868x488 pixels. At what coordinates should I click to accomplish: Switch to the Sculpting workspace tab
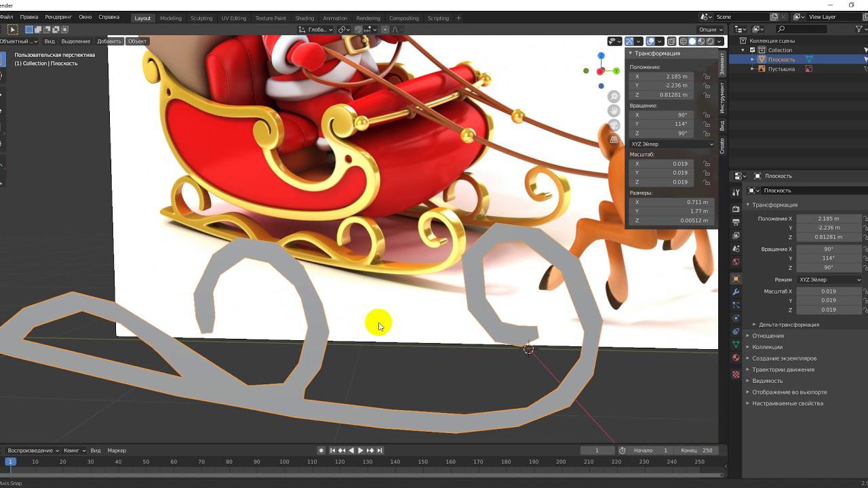(201, 18)
